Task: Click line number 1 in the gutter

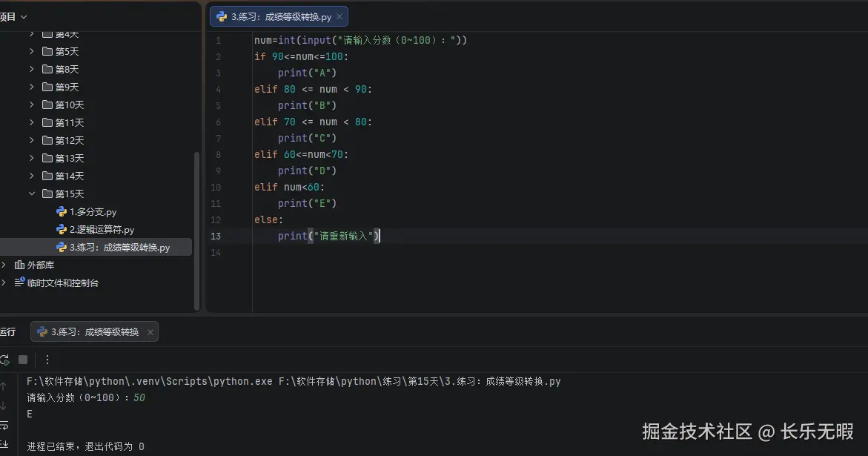Action: (218, 40)
